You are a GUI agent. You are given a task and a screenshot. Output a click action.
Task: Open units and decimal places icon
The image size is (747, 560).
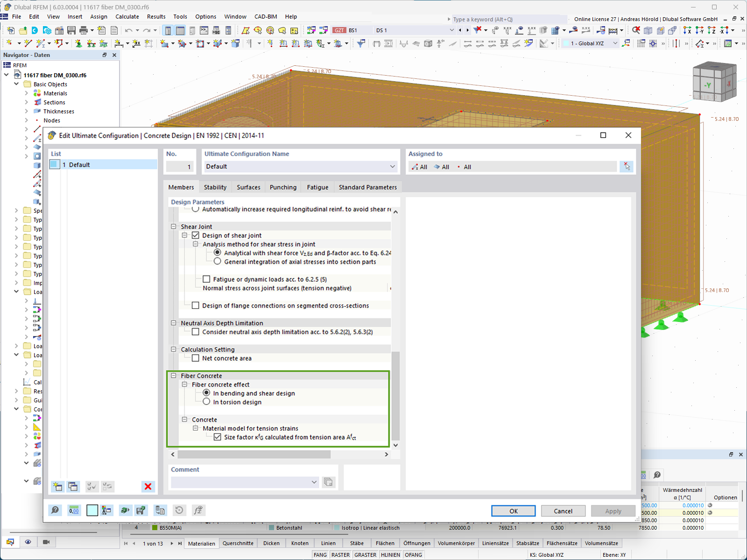(x=74, y=511)
